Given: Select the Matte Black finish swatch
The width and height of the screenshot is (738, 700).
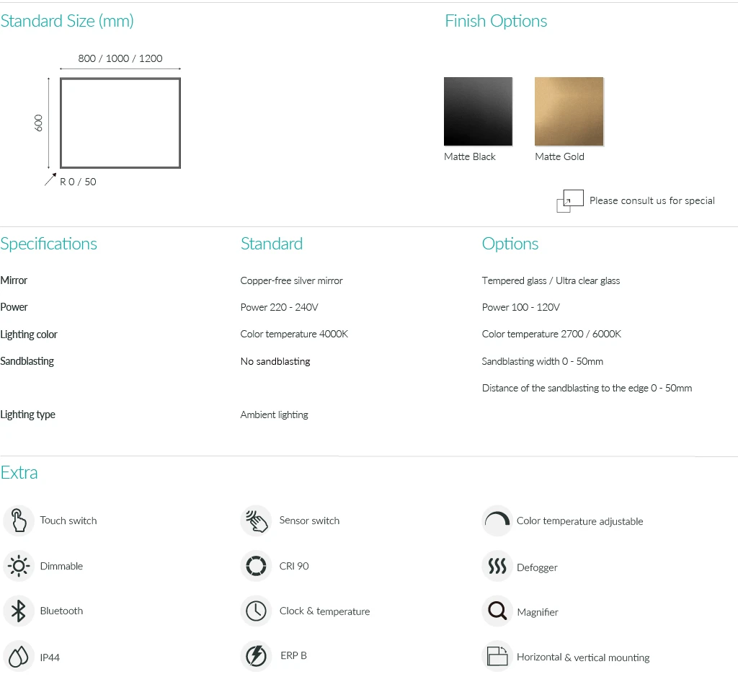Looking at the screenshot, I should (x=478, y=112).
